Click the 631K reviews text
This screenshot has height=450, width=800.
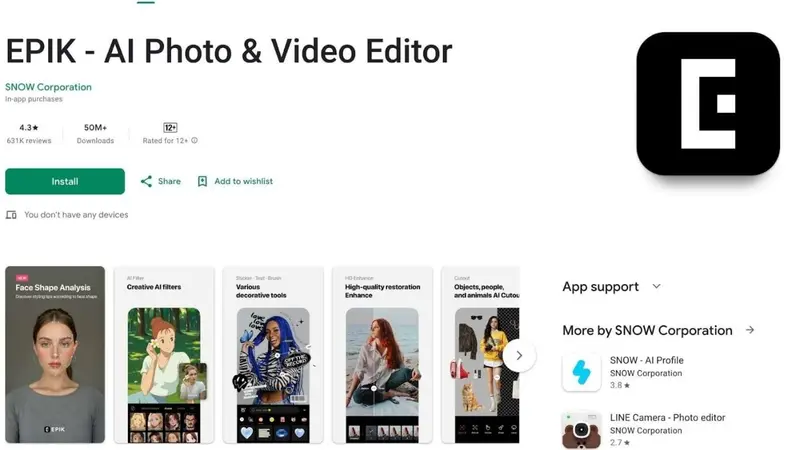(29, 141)
